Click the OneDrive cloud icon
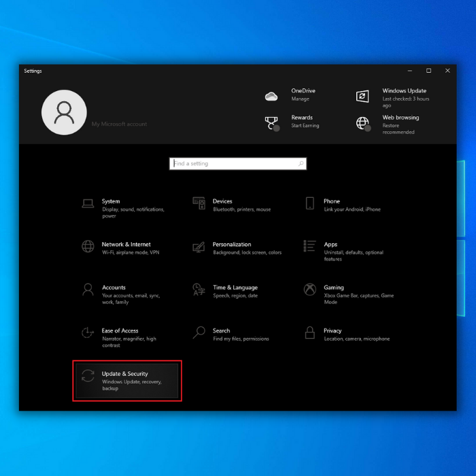The width and height of the screenshot is (476, 476). pos(271,97)
